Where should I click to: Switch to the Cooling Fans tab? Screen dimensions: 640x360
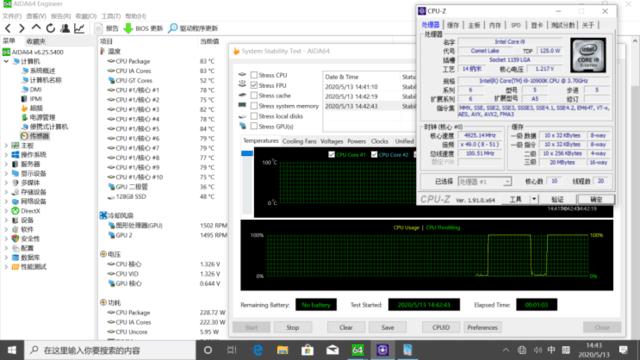299,141
